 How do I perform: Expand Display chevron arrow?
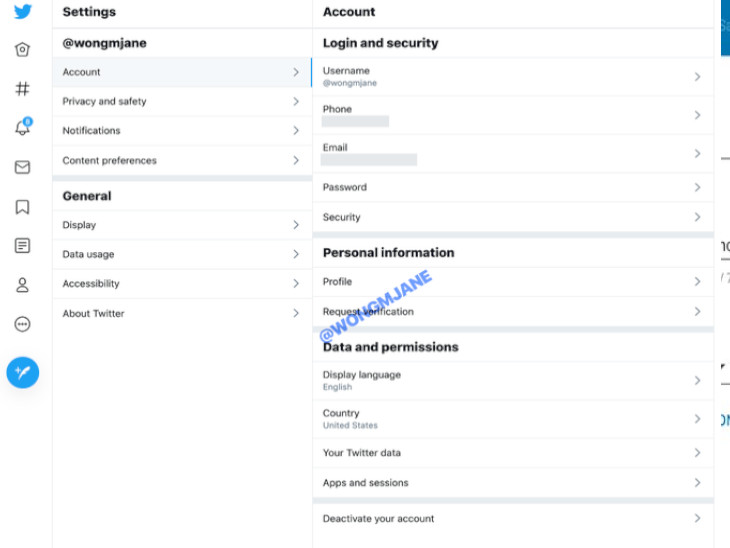pos(296,225)
